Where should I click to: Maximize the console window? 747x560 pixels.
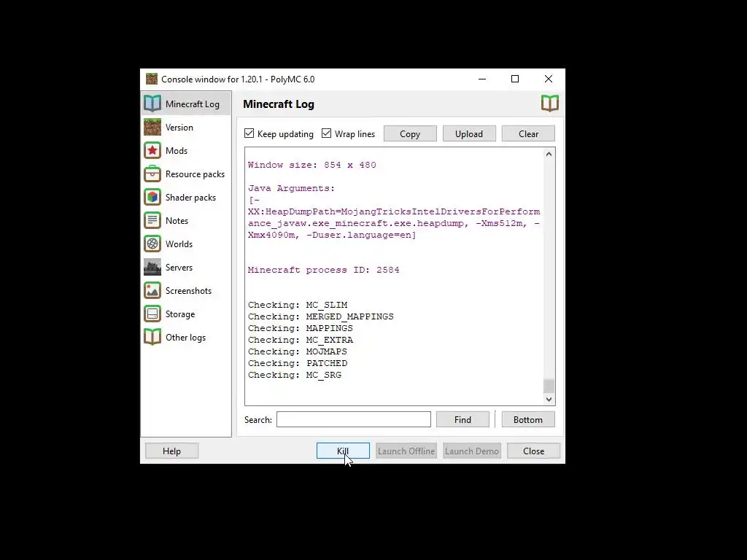tap(515, 79)
